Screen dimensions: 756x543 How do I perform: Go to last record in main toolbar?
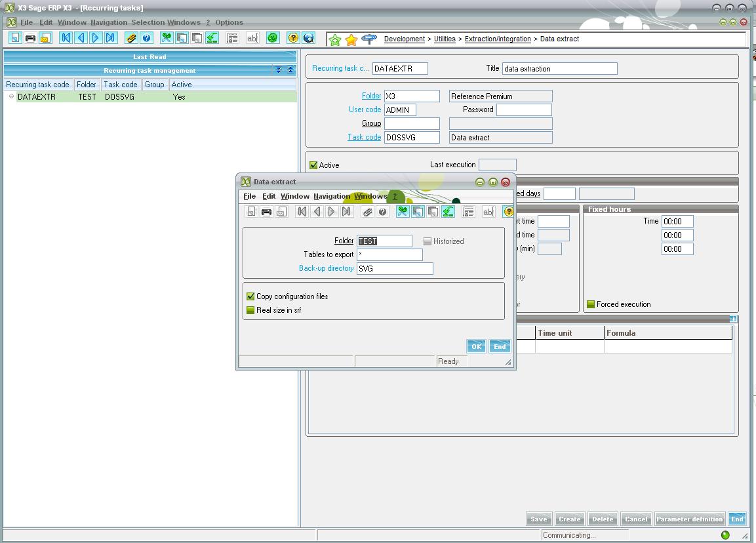point(110,37)
